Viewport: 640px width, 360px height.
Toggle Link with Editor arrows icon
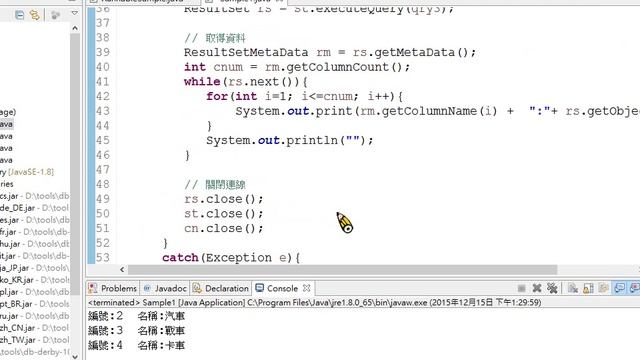(x=34, y=15)
